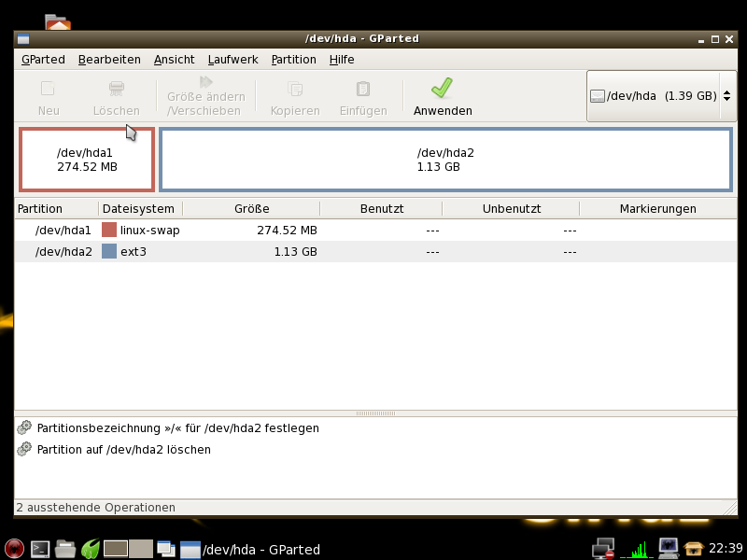747x560 pixels.
Task: Click the Größe ändern/Verschieben icon
Action: tap(205, 82)
